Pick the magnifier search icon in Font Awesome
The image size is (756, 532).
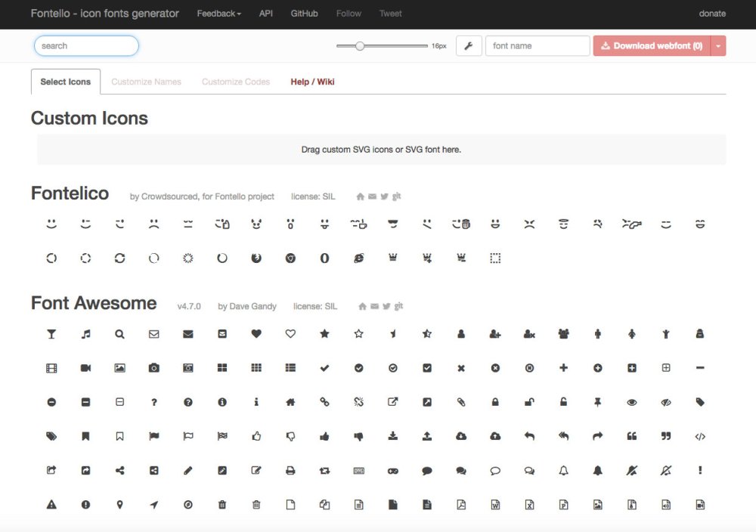119,334
